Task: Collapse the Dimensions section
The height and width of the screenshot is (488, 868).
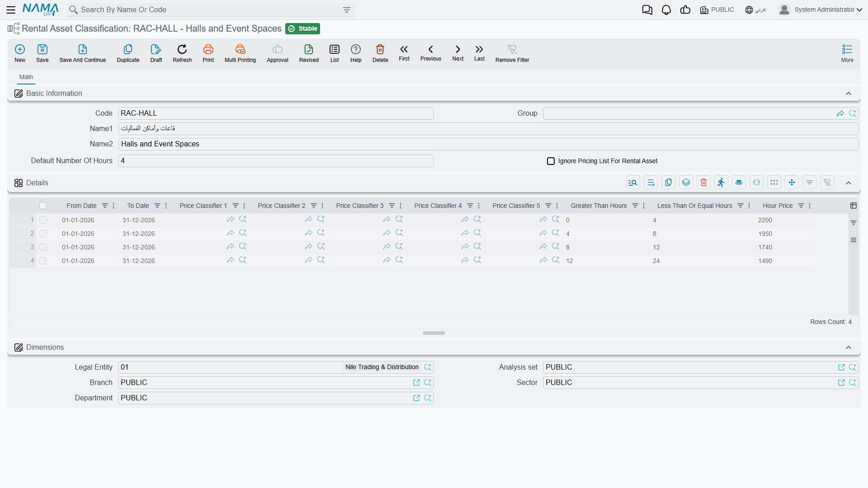Action: tap(849, 347)
